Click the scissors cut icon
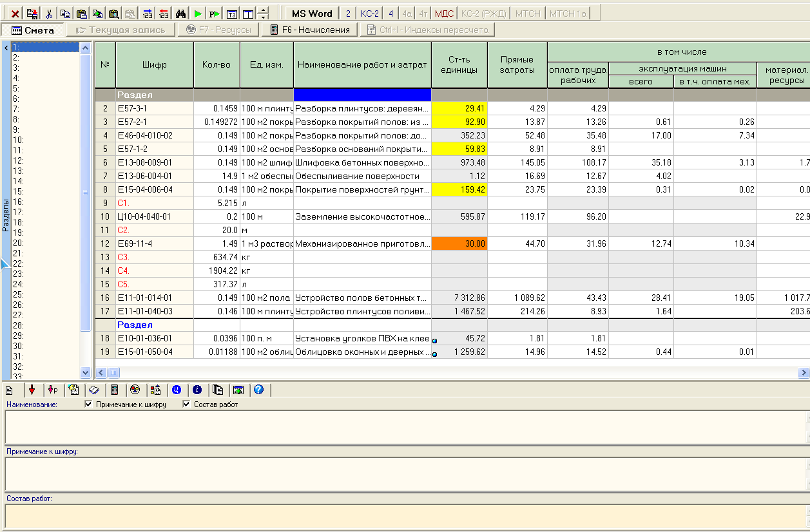The image size is (810, 532). (48, 14)
